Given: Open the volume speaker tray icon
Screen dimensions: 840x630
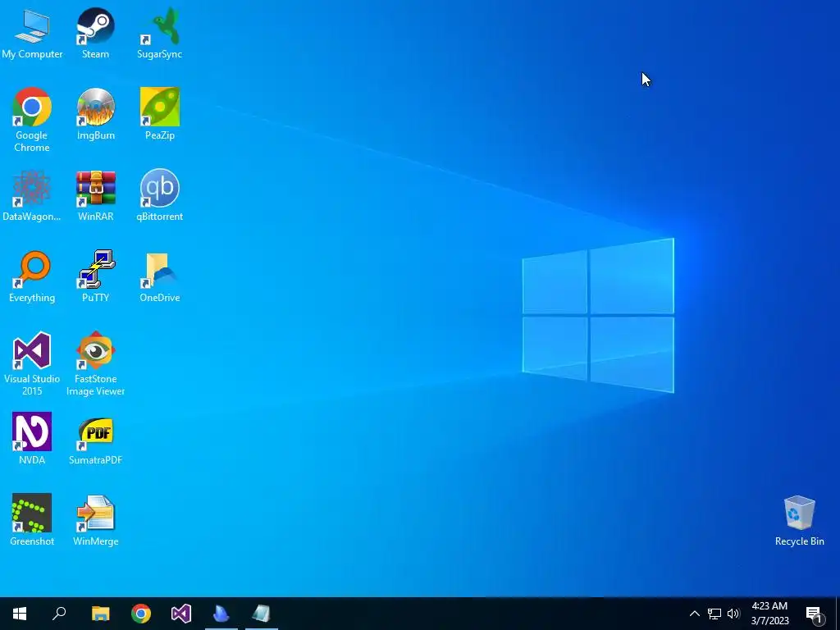Looking at the screenshot, I should tap(733, 614).
